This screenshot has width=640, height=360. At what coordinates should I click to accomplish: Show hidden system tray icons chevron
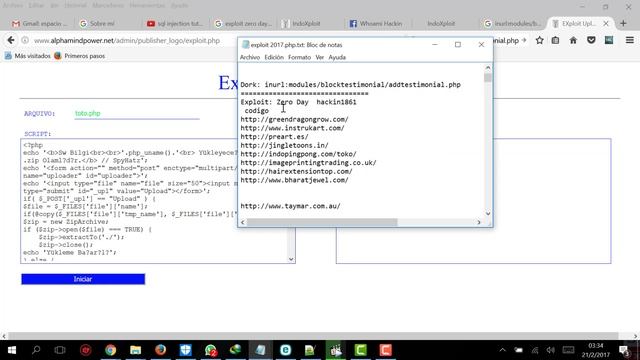(502, 350)
